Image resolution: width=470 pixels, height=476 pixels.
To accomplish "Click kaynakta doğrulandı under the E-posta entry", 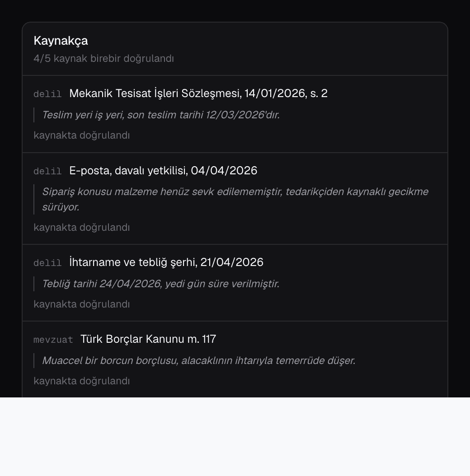I will (82, 227).
